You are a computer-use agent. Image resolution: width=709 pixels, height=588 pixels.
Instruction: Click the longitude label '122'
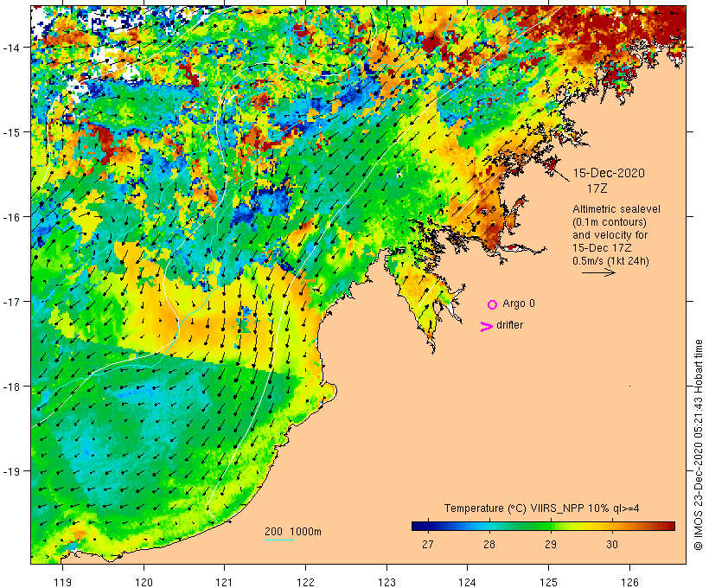pos(306,582)
